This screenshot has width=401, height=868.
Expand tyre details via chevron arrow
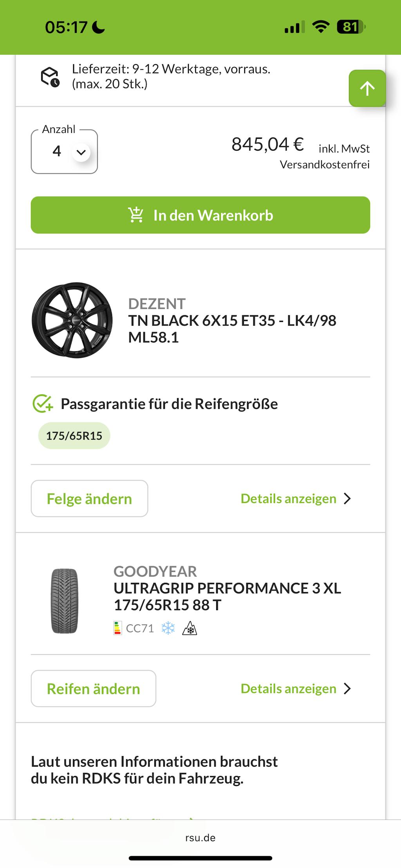click(347, 688)
